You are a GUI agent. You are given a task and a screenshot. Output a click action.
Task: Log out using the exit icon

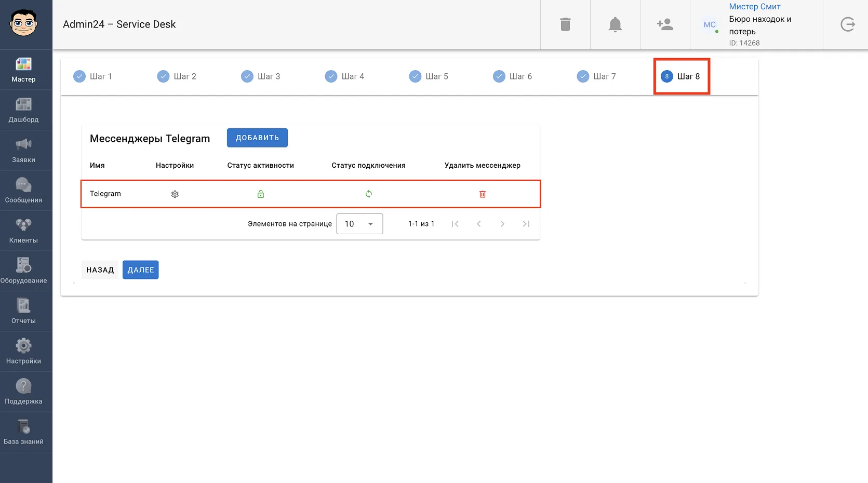tap(848, 24)
